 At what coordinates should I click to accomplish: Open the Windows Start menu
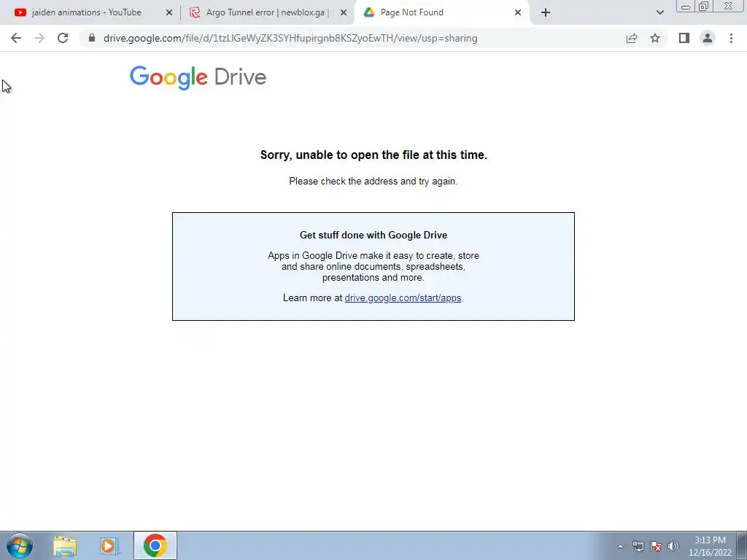tap(20, 545)
